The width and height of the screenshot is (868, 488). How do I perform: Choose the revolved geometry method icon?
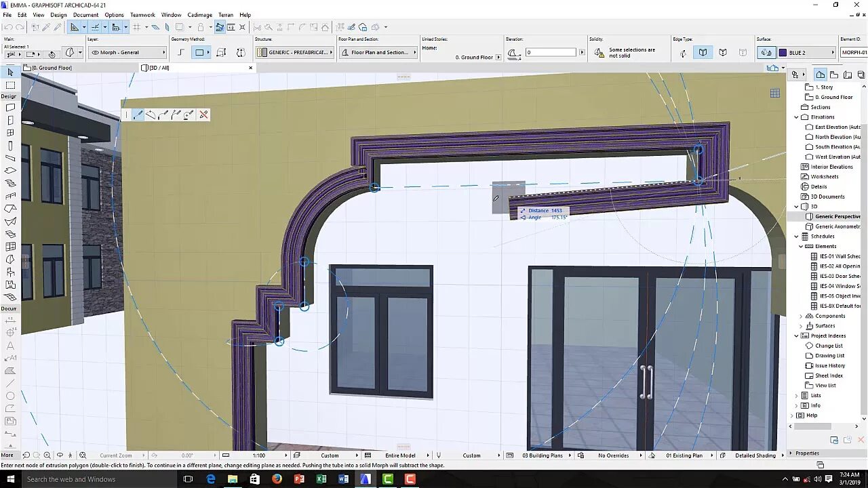click(241, 52)
